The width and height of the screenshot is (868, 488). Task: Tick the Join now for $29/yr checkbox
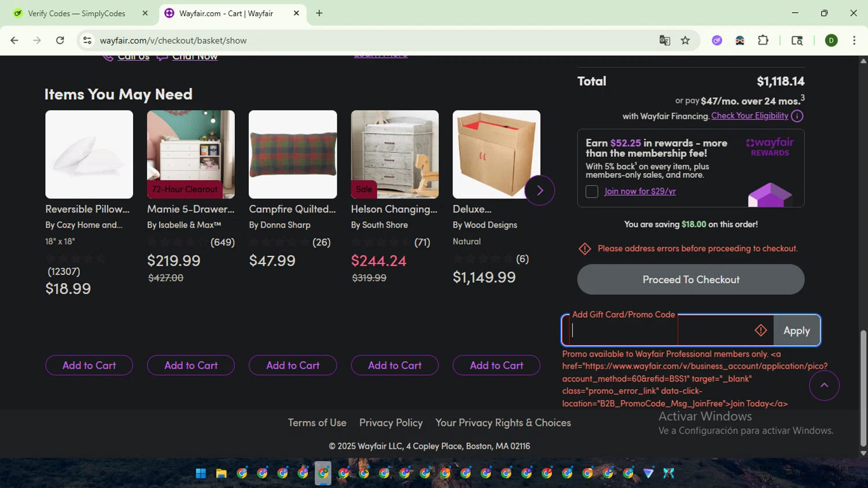(x=591, y=192)
